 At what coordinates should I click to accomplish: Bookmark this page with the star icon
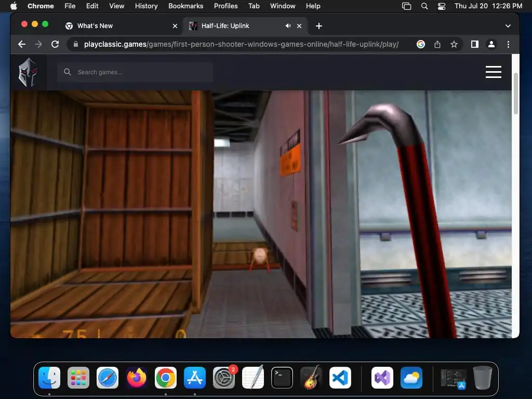454,44
